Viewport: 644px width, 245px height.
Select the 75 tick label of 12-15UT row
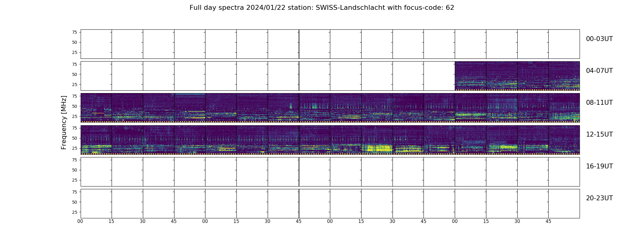click(75, 128)
